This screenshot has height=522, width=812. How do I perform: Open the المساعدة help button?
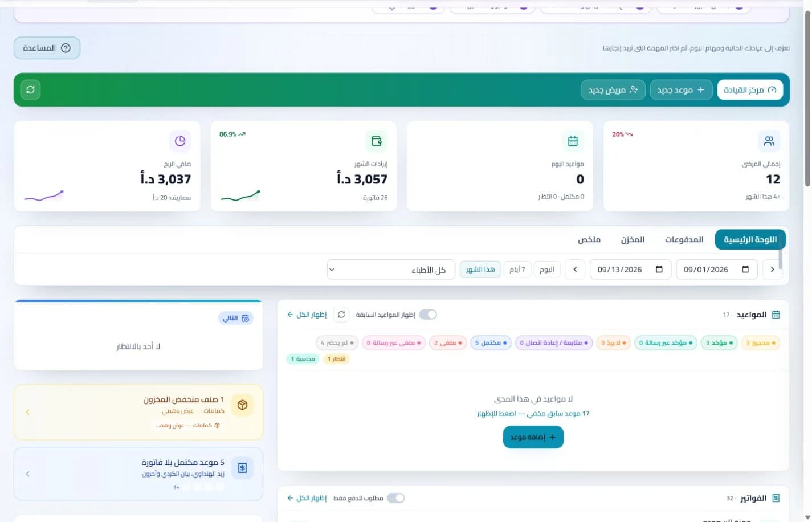47,48
